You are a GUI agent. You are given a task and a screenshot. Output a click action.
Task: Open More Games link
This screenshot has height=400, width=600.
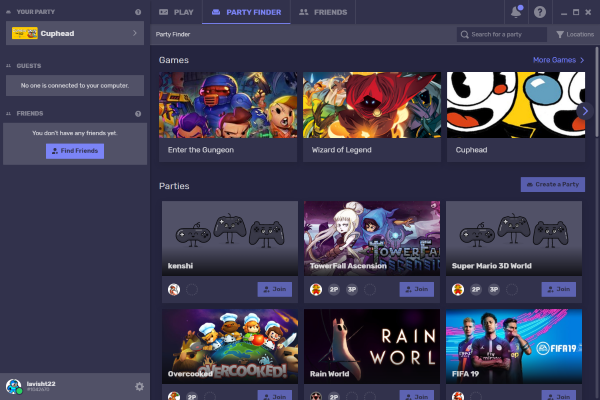click(558, 60)
